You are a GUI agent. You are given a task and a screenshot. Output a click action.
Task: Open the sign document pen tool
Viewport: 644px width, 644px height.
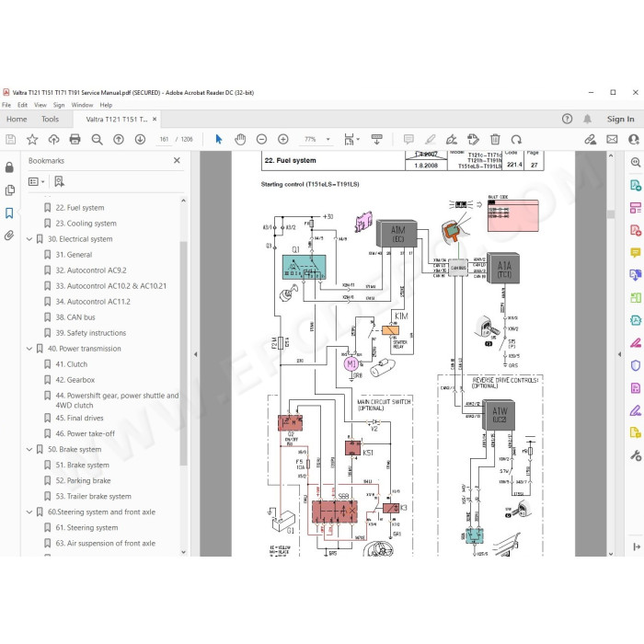point(452,140)
